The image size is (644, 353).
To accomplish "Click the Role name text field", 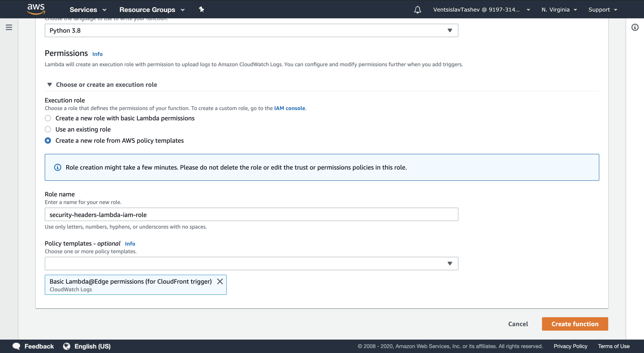I will click(x=251, y=214).
